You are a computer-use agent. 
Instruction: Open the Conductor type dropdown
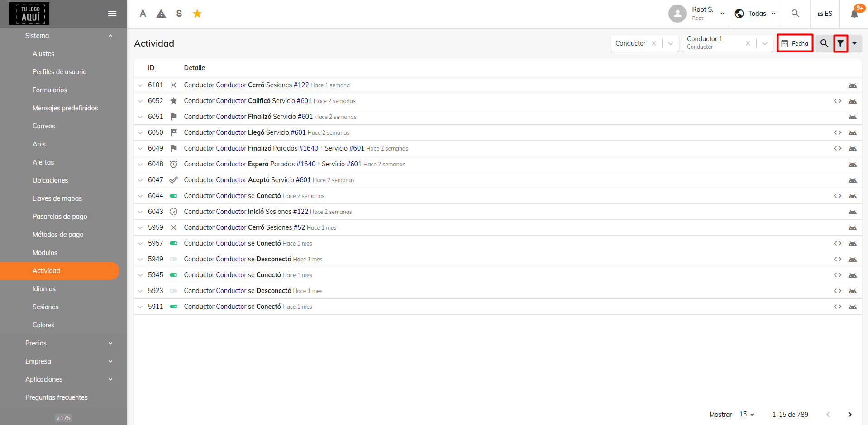point(671,43)
